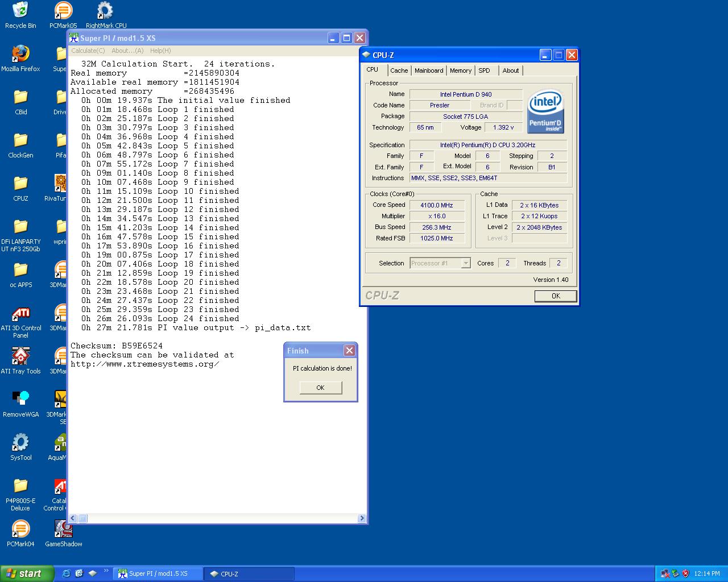Open the Start menu
728x582 pixels.
pyautogui.click(x=27, y=573)
